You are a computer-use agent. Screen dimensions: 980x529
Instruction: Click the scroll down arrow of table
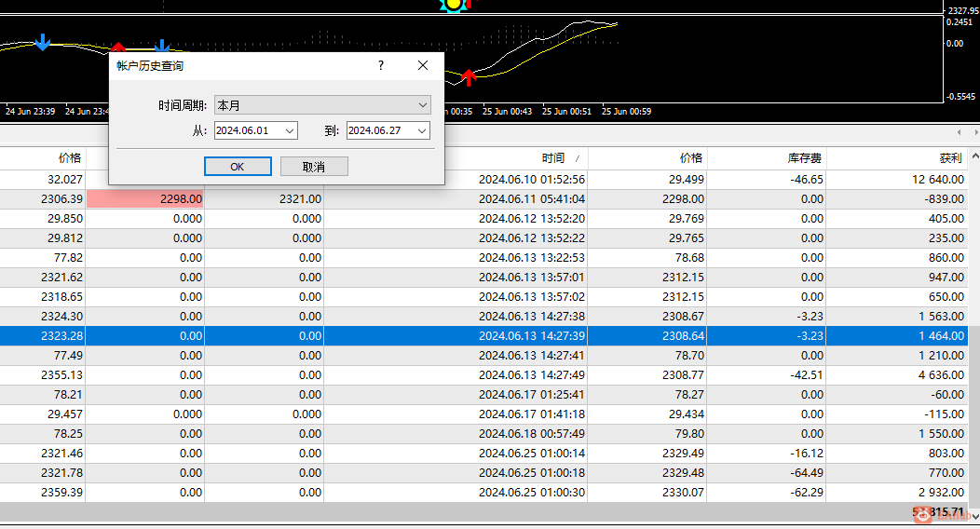tap(974, 516)
